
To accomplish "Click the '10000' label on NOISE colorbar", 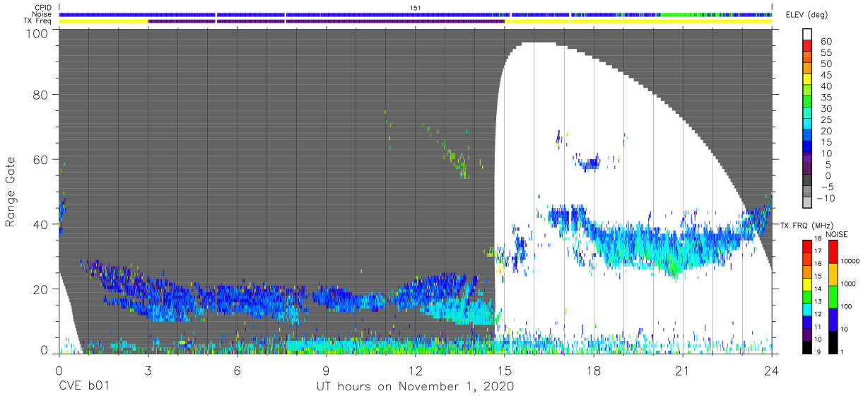I will pos(851,261).
